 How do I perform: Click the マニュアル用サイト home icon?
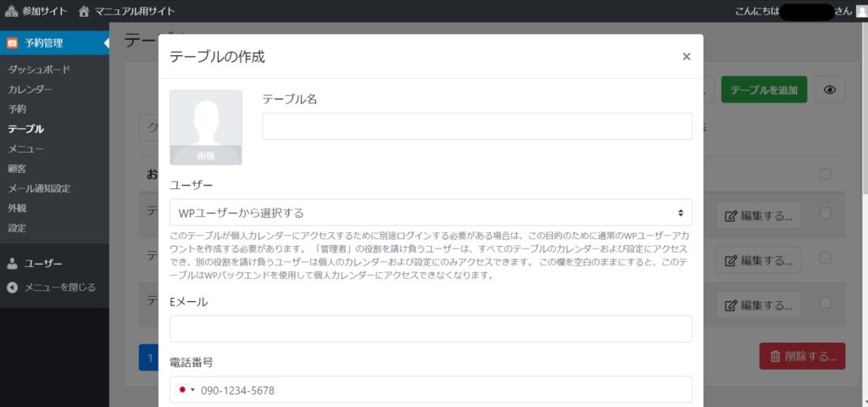[x=84, y=11]
